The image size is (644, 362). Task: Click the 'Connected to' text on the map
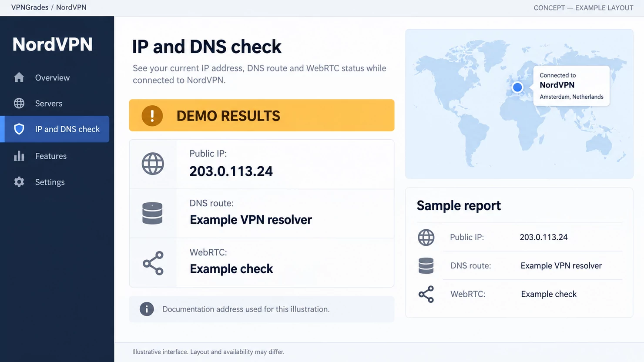[x=558, y=75]
